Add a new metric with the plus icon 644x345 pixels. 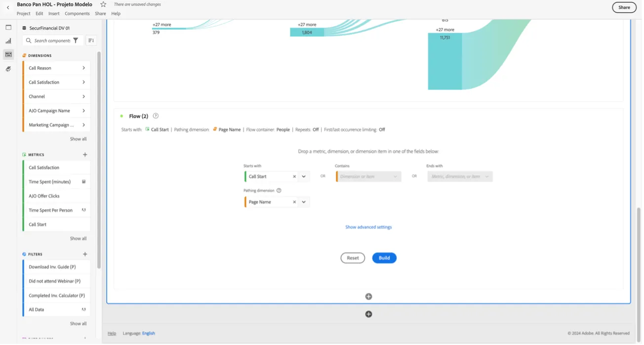coord(85,154)
